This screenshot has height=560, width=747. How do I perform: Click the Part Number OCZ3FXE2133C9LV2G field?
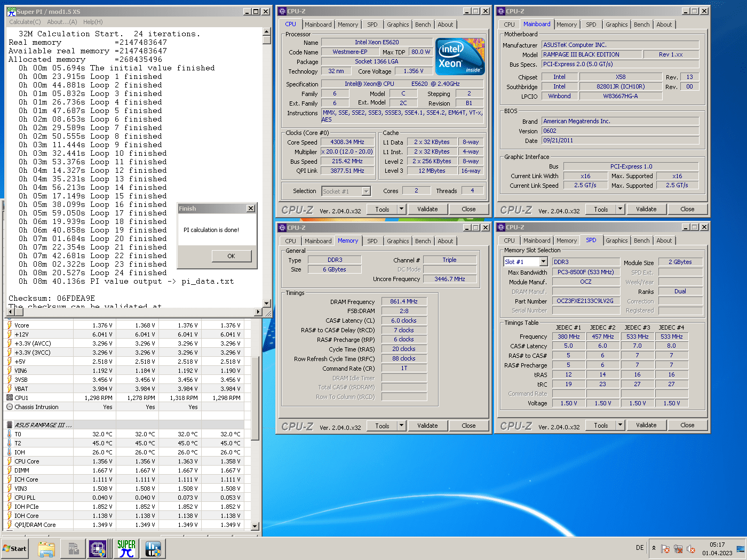tap(585, 301)
